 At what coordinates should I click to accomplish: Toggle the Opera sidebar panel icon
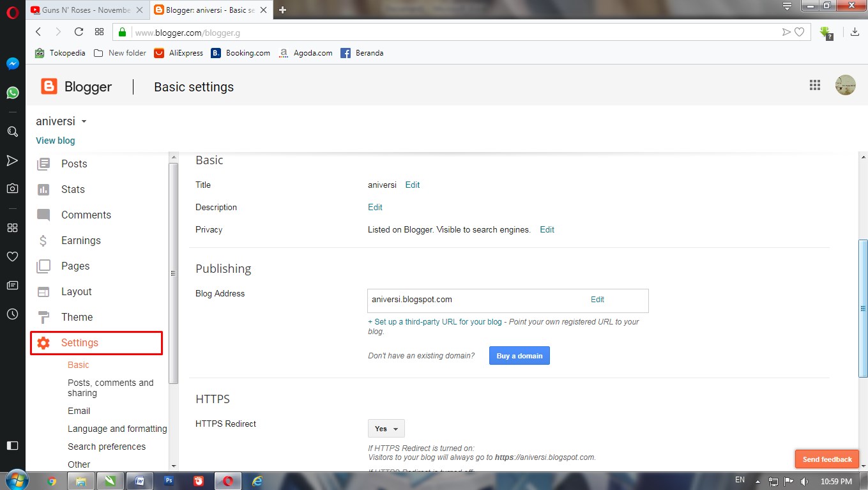click(12, 445)
